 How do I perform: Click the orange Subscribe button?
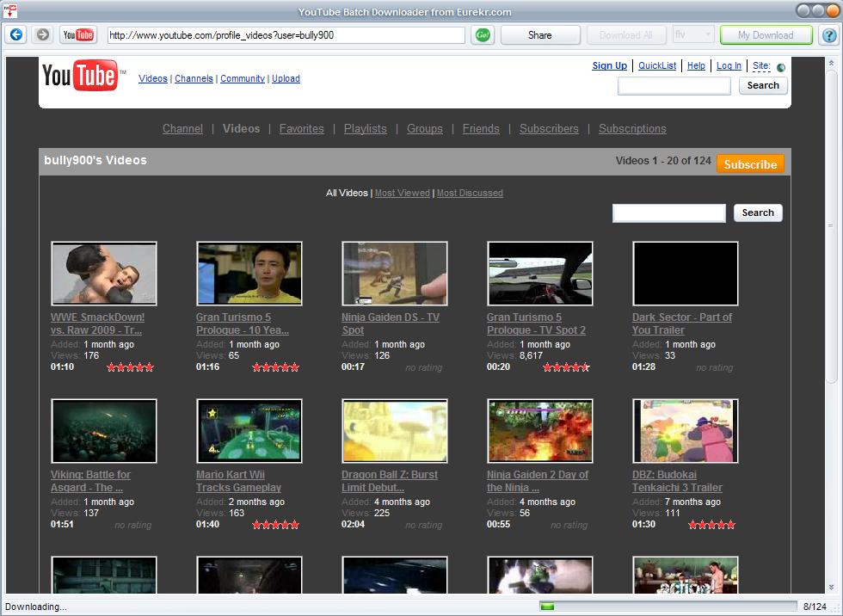click(750, 164)
